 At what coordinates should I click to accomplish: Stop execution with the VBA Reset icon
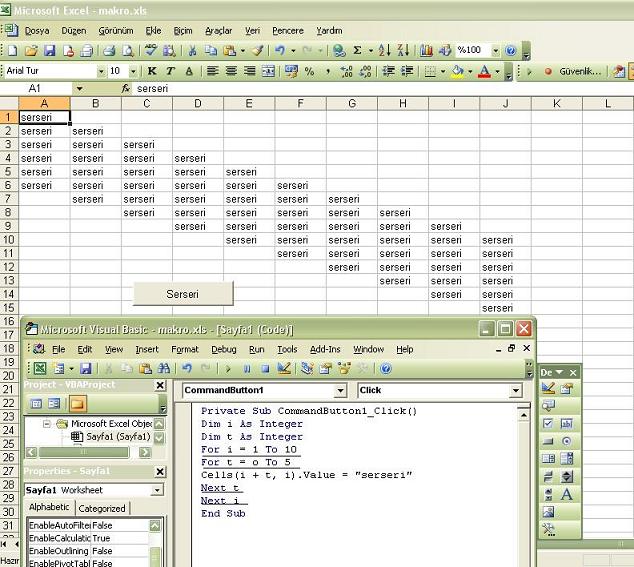[265, 369]
